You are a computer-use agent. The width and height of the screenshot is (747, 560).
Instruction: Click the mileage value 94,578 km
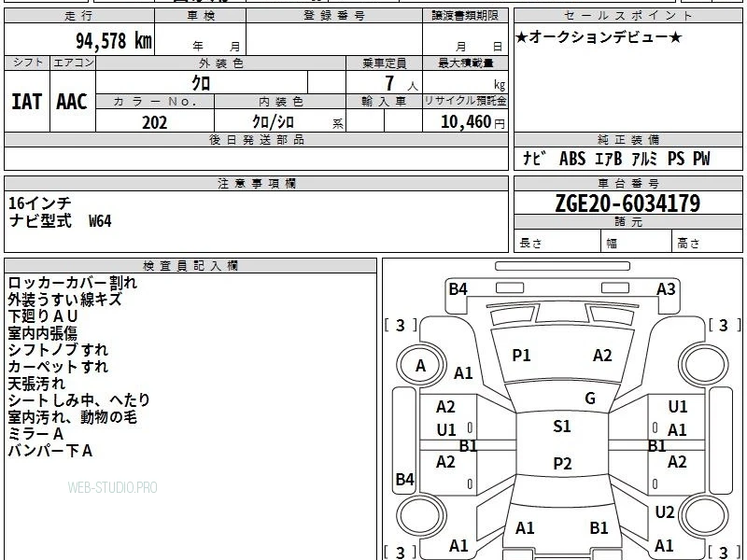(114, 41)
